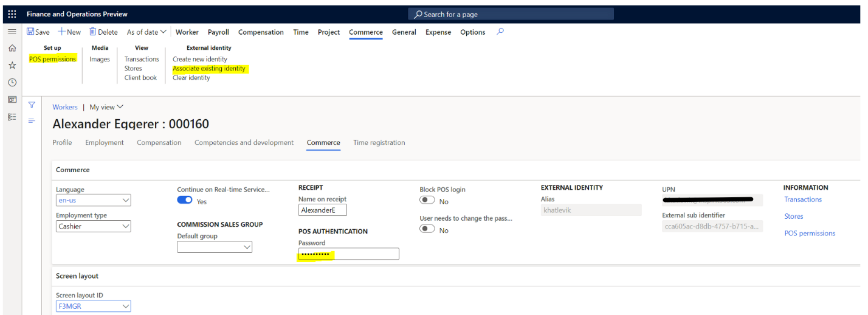
Task: Open the app launcher waffle icon
Action: tap(12, 14)
